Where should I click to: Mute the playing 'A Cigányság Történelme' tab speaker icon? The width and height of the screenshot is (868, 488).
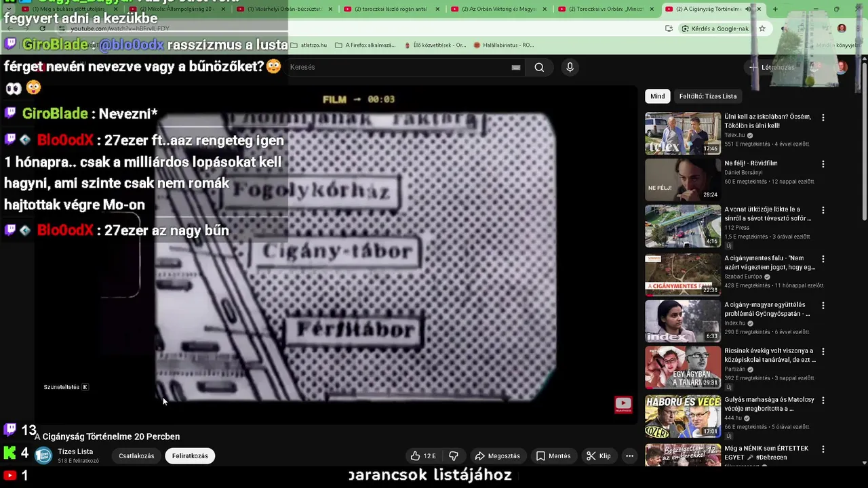748,9
